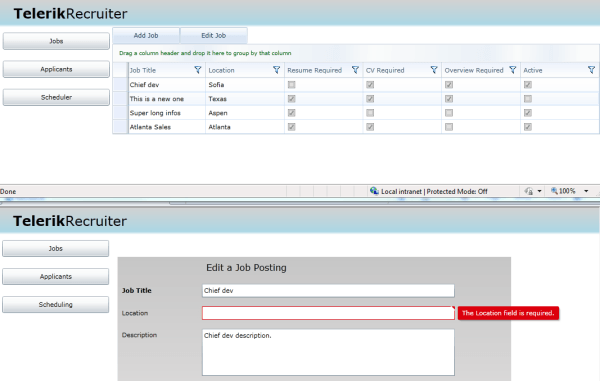Screen dimensions: 600x381
Task: Open filter for Job Title column
Action: pos(197,70)
